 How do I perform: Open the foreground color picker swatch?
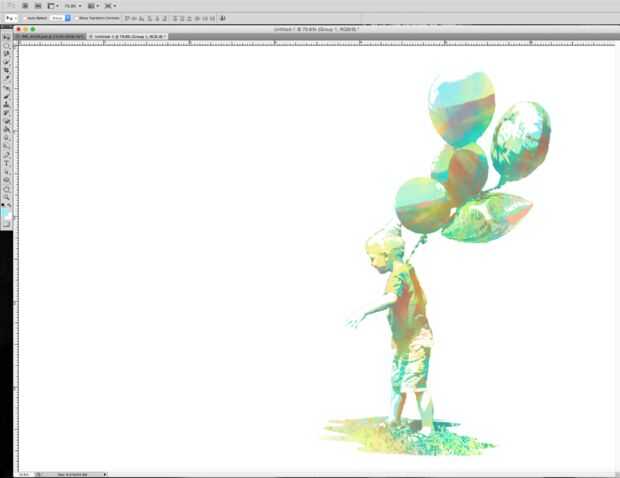coord(5,212)
